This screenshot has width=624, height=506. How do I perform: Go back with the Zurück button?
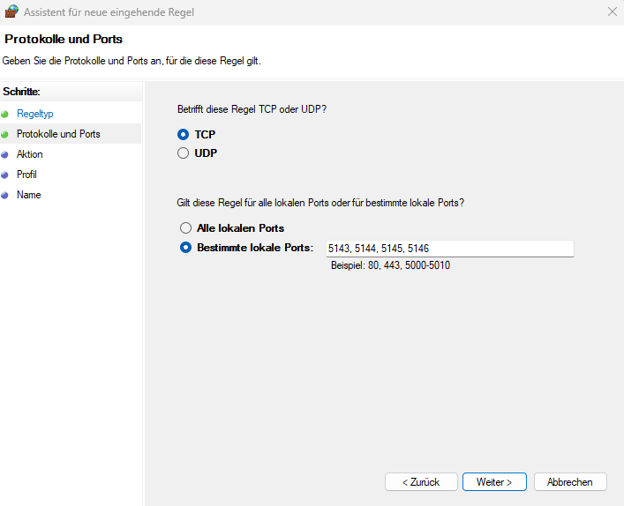(x=421, y=482)
